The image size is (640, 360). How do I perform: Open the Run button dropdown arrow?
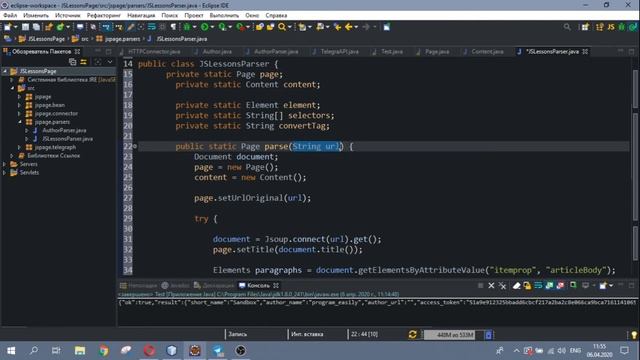(212, 27)
